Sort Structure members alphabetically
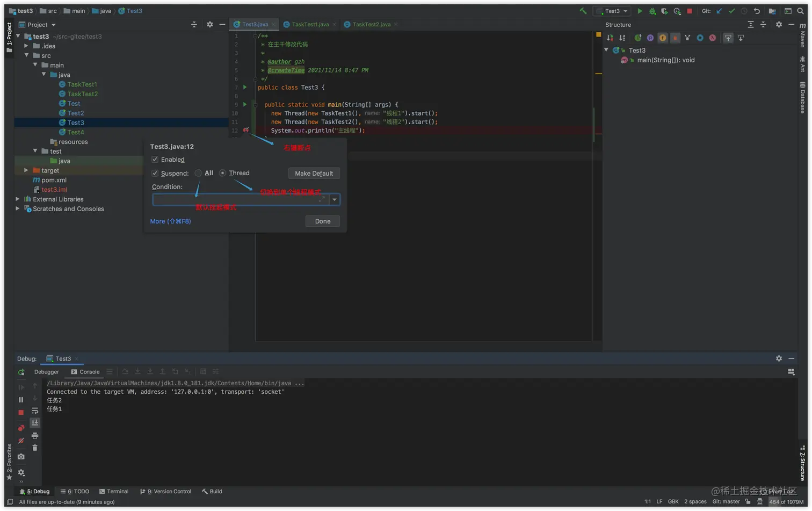Viewport: 812px width, 511px height. click(622, 38)
